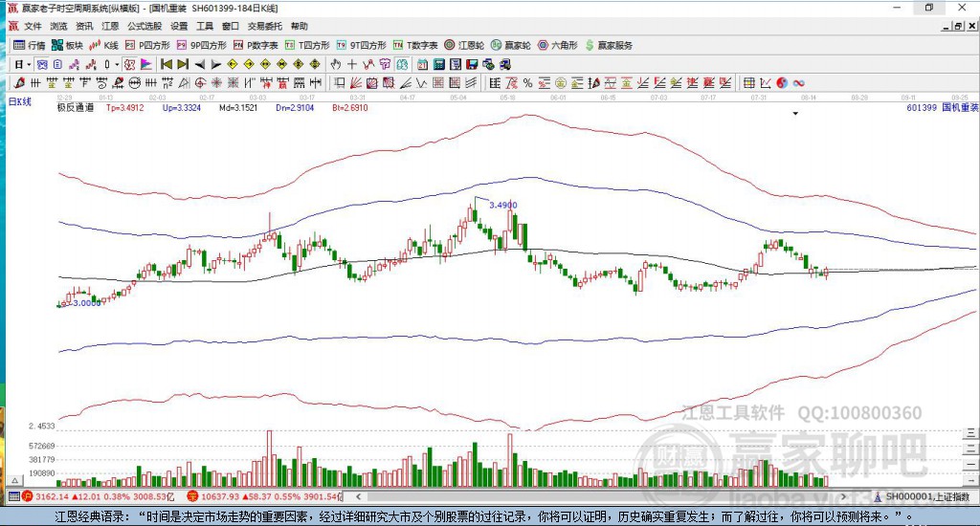The image size is (980, 526).
Task: Click the Shenzhen index 10637.93 status entry
Action: (x=265, y=496)
